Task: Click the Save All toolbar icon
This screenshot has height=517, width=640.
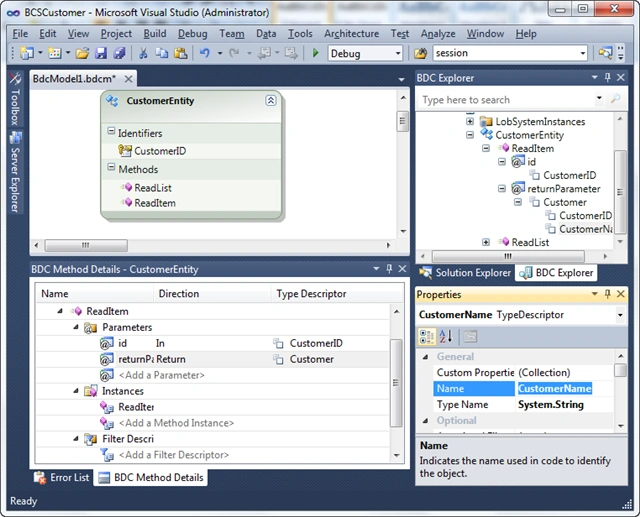Action: [119, 53]
